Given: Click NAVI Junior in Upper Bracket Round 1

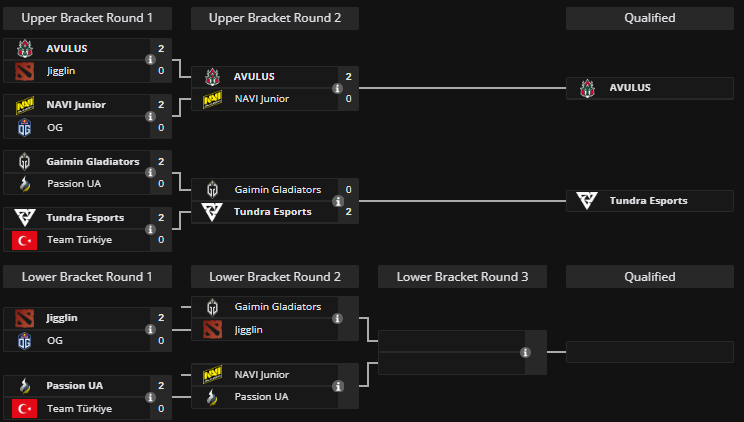Looking at the screenshot, I should pos(75,104).
